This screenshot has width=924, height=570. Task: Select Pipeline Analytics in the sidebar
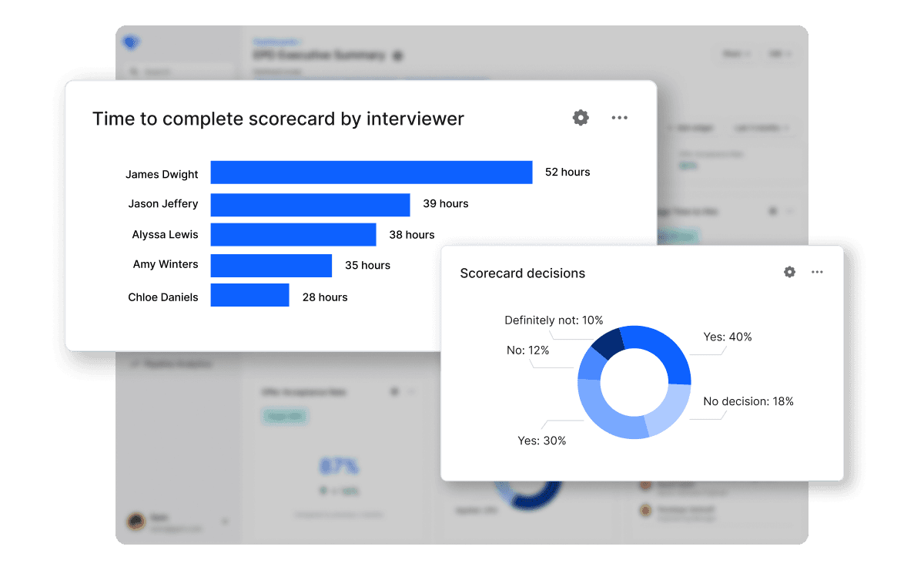coord(177,364)
